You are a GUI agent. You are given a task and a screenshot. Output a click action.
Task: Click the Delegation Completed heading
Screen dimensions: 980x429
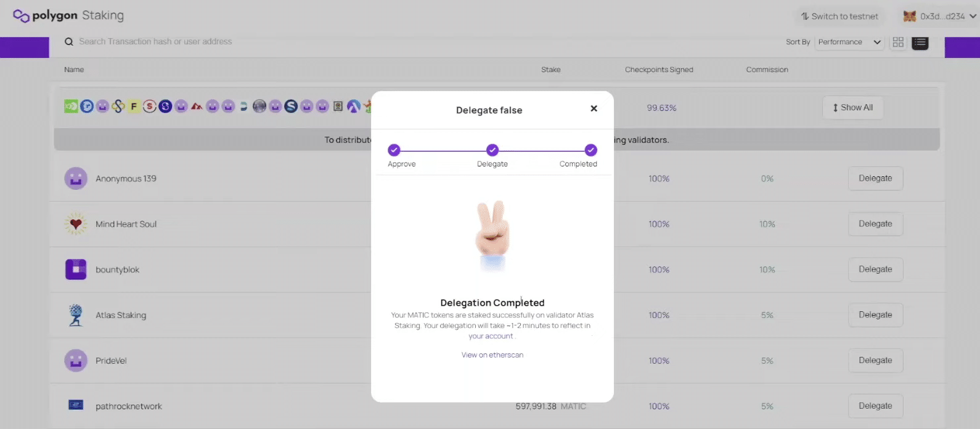tap(492, 303)
